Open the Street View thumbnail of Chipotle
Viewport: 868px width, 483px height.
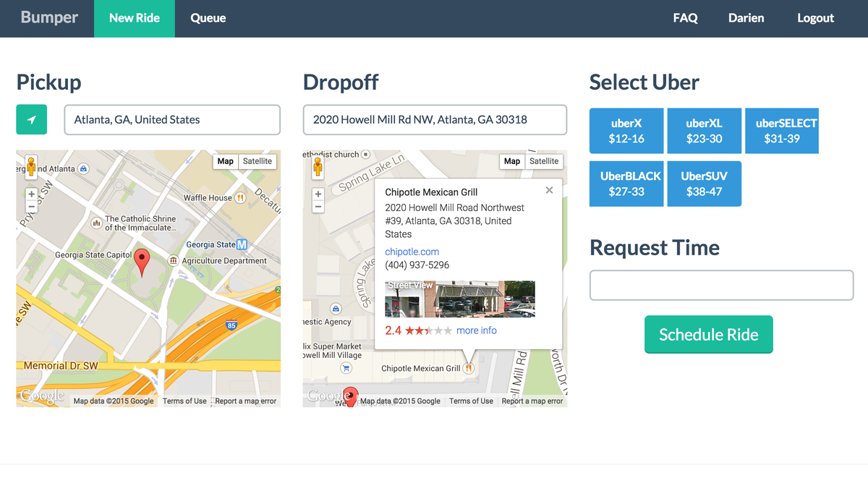[x=460, y=299]
